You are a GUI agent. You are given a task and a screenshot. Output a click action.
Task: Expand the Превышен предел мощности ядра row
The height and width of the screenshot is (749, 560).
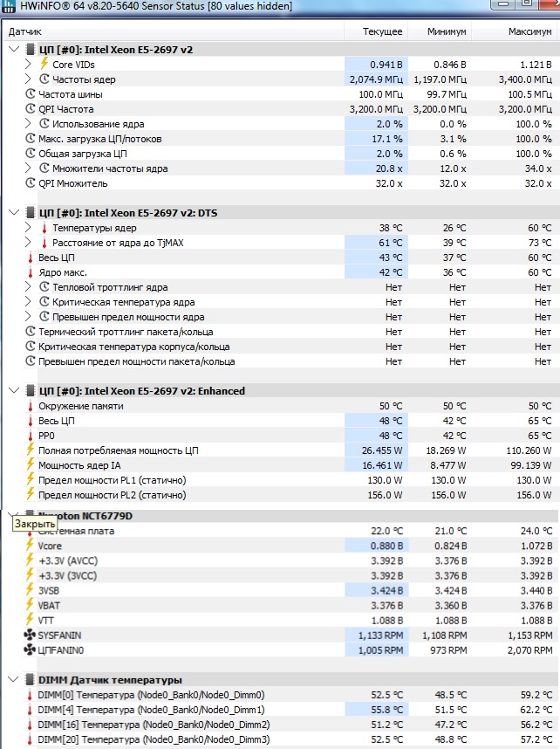point(28,316)
